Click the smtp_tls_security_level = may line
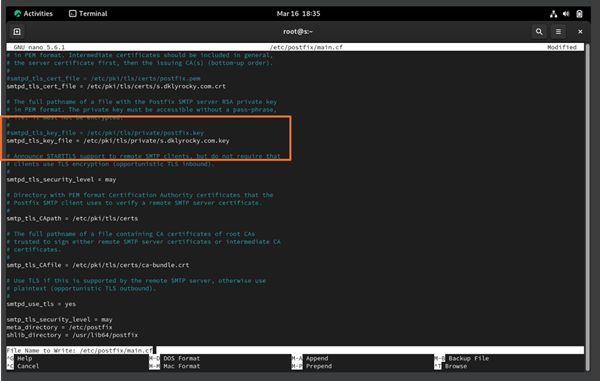Screen dimensions: 600x381 click(x=59, y=319)
